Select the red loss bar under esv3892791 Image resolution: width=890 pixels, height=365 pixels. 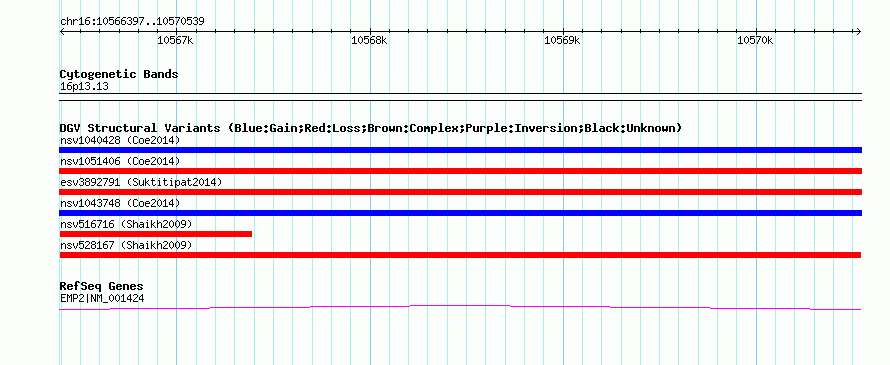pos(460,192)
